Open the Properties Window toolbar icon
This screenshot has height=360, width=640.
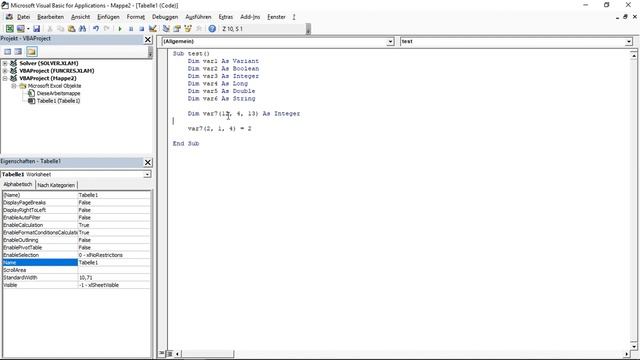pos(177,29)
